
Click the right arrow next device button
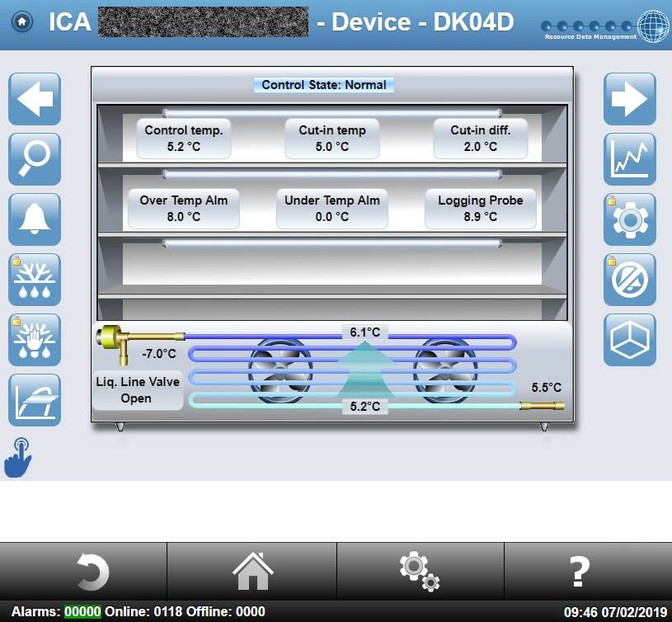point(630,99)
